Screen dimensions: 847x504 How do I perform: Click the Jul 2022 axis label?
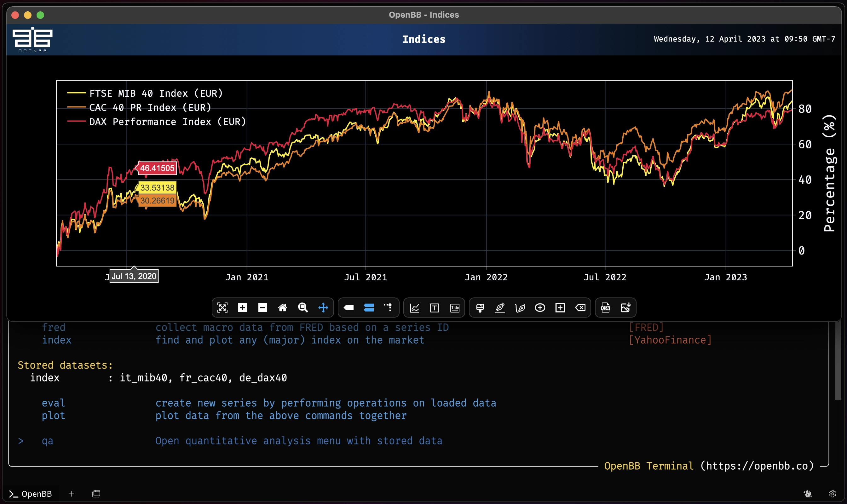pos(605,277)
